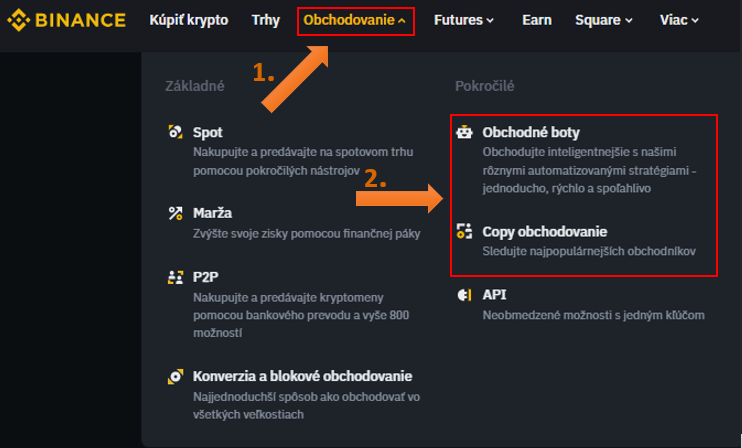Open the Viac dropdown menu

coord(679,20)
